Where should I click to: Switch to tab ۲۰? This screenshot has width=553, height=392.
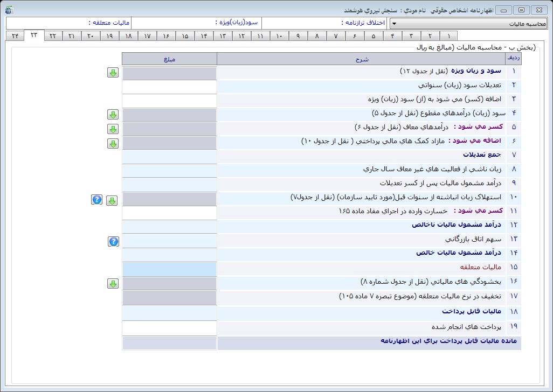(91, 36)
